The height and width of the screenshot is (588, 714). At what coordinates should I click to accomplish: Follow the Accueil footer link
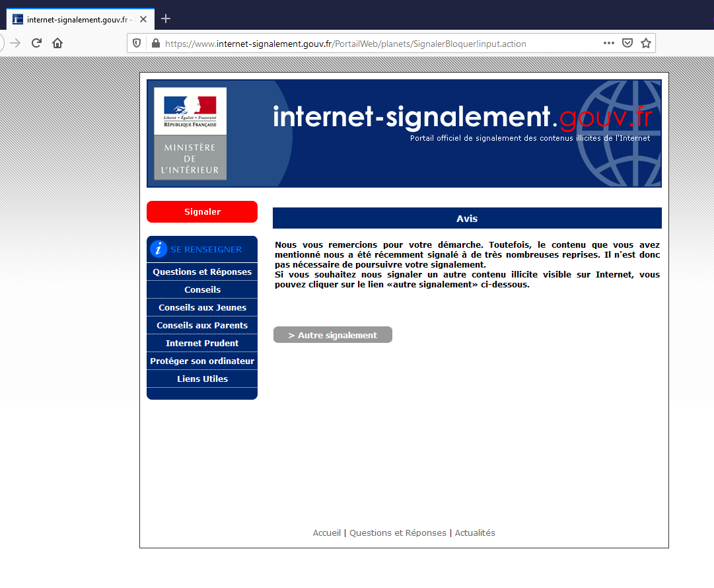coord(326,533)
